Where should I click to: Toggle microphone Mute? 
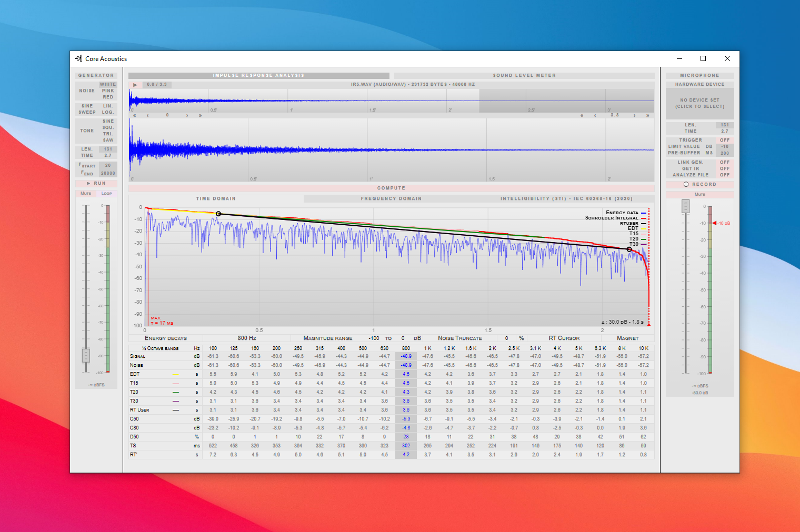point(699,195)
